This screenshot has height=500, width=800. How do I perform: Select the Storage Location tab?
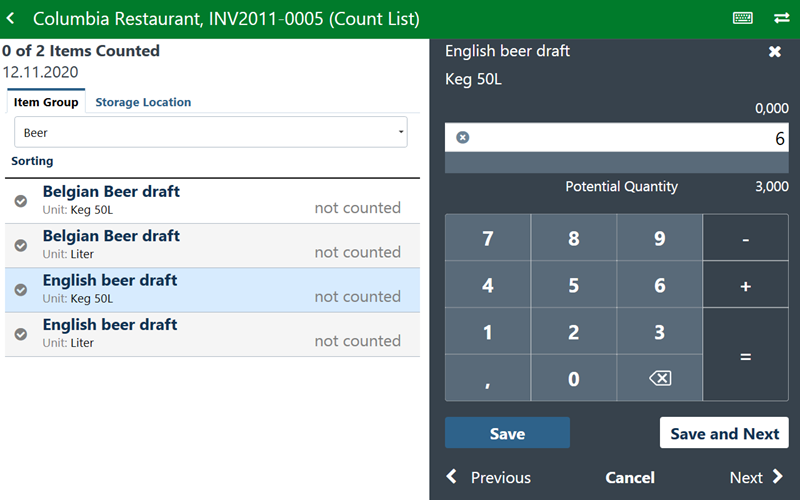[x=143, y=102]
